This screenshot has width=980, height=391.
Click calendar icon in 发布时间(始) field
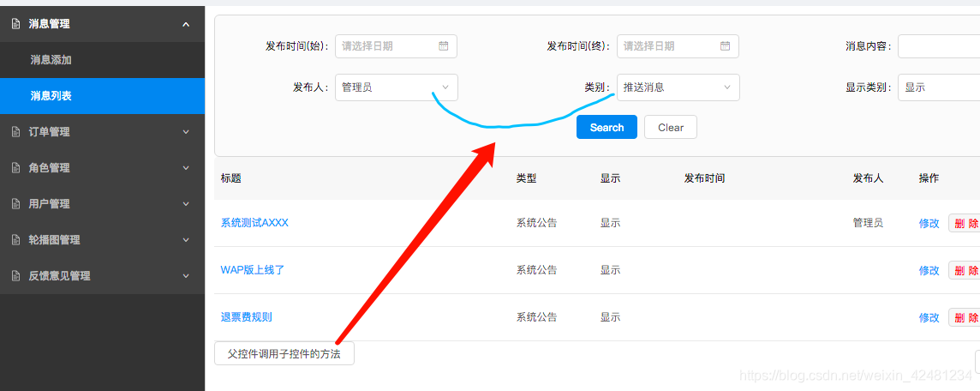[x=443, y=45]
